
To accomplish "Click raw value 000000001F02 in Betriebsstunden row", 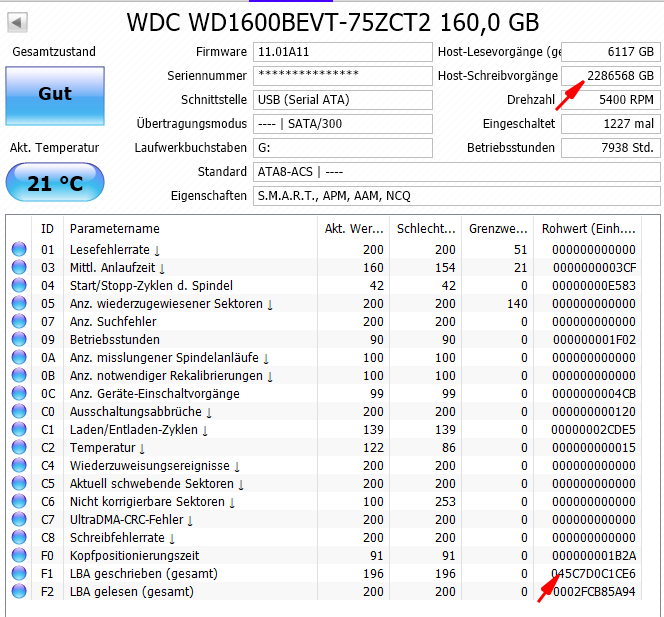I will [594, 340].
